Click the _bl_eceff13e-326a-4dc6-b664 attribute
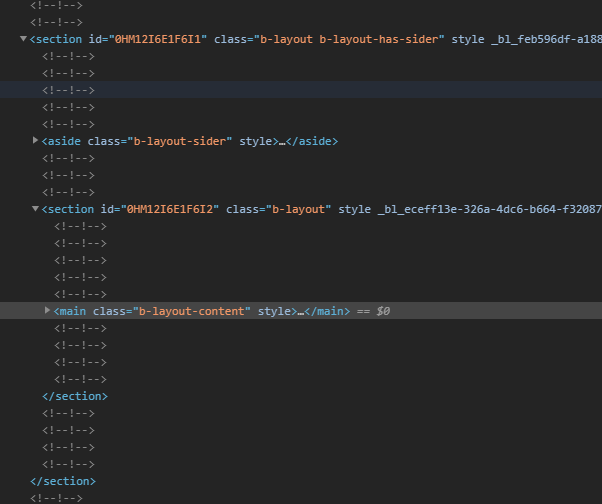The width and height of the screenshot is (602, 504). [490, 209]
